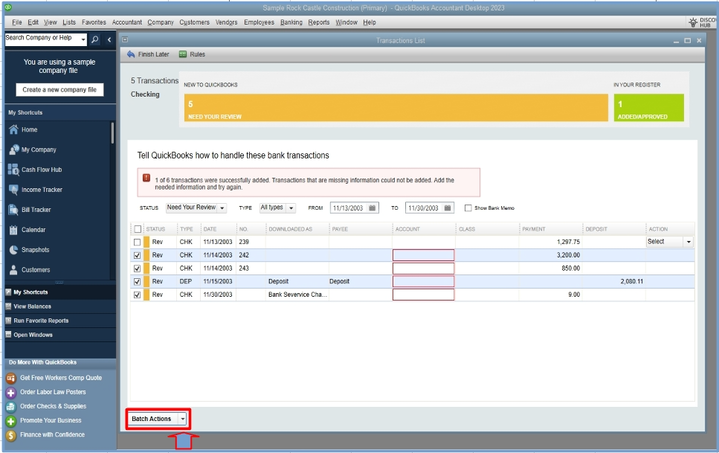719x453 pixels.
Task: Click the Account field for check 243
Action: [x=423, y=268]
